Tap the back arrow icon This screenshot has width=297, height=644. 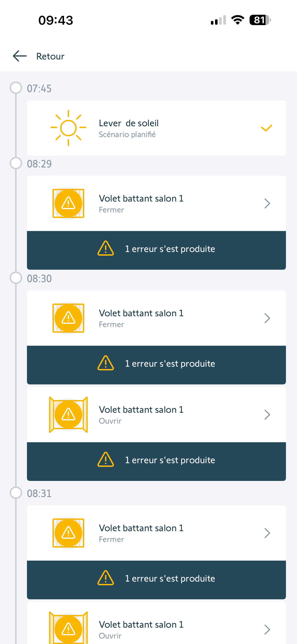(20, 56)
